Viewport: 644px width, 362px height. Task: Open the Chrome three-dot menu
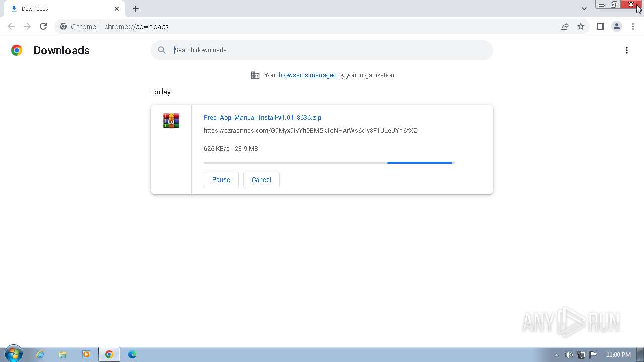tap(633, 26)
